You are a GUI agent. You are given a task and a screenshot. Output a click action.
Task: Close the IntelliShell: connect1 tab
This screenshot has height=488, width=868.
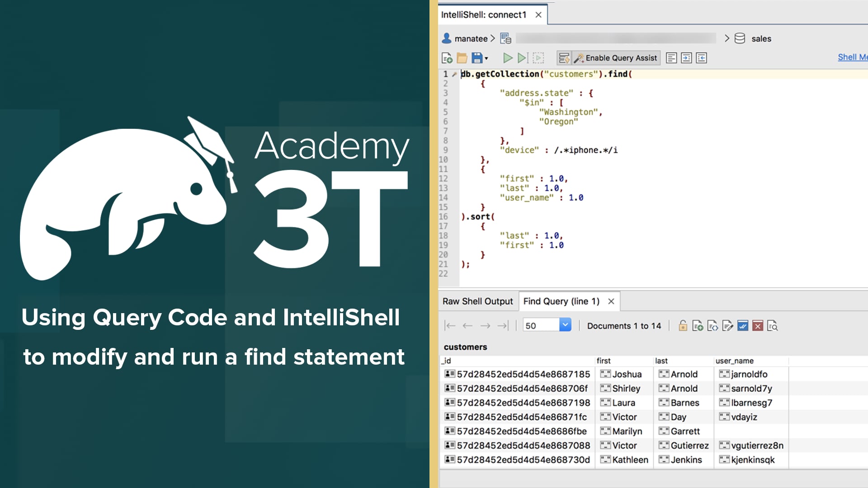538,14
